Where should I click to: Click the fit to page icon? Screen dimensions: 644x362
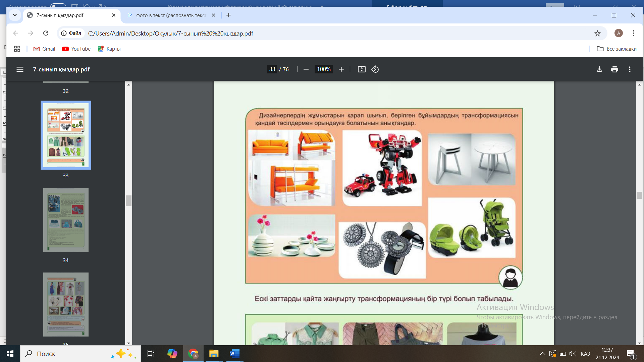(x=362, y=69)
